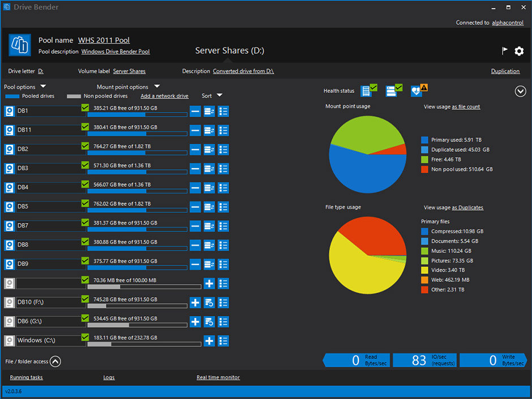Add DB10 (F:\) to pool with plus button
The height and width of the screenshot is (399, 532).
click(x=195, y=303)
